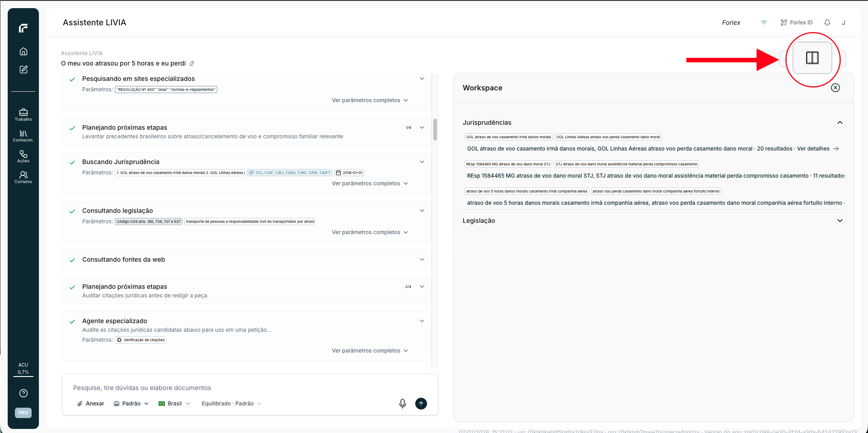Expand the Consultando fontes da web step
Image resolution: width=868 pixels, height=433 pixels.
point(422,259)
